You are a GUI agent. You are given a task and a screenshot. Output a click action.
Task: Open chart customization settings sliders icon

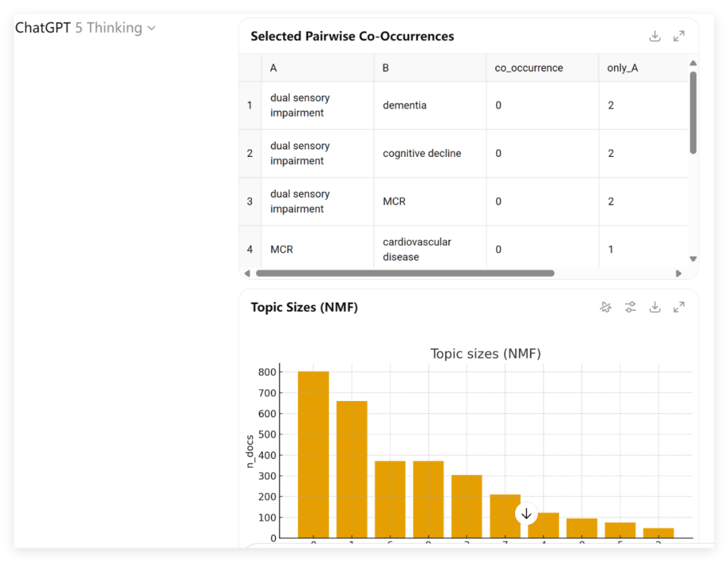(630, 307)
